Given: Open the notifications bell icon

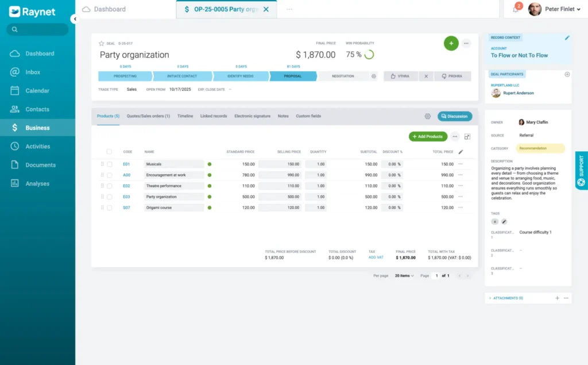Looking at the screenshot, I should [x=515, y=9].
